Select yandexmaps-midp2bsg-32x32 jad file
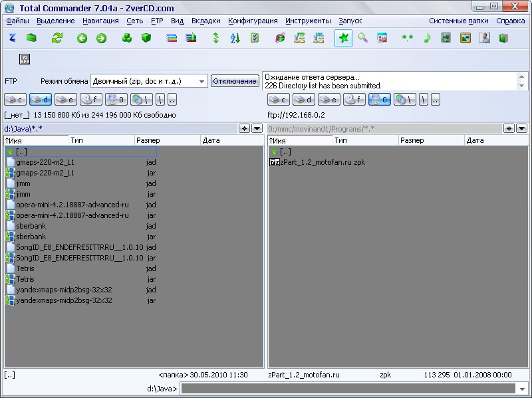The image size is (532, 398). (80, 290)
